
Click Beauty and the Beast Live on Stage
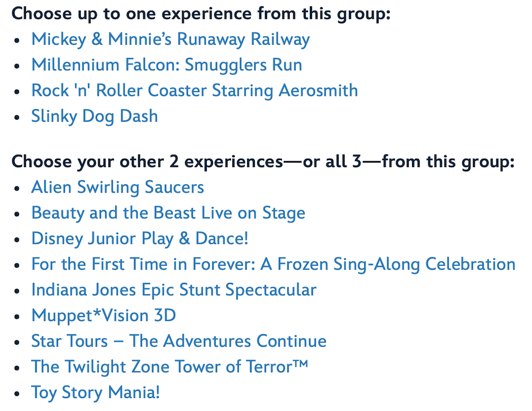(x=168, y=213)
